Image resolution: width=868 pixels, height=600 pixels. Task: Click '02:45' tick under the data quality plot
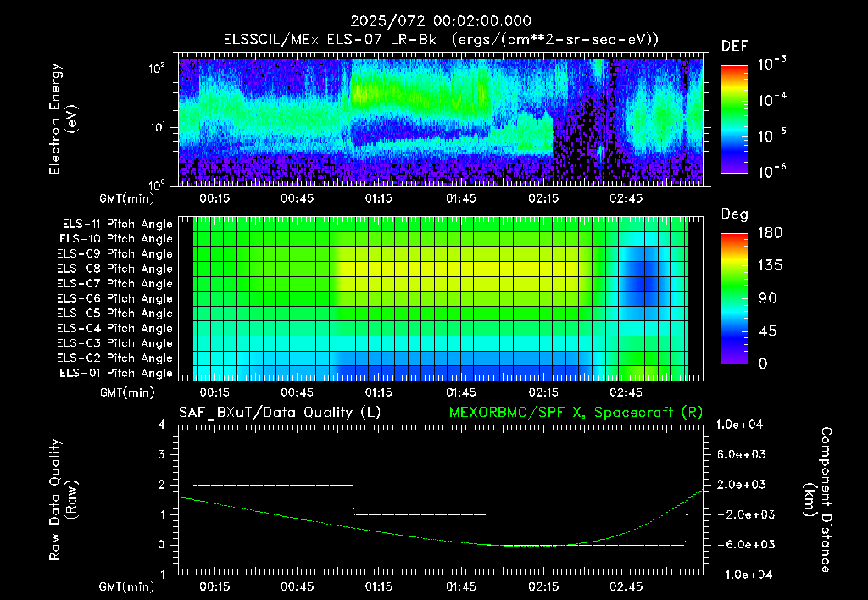pyautogui.click(x=626, y=586)
